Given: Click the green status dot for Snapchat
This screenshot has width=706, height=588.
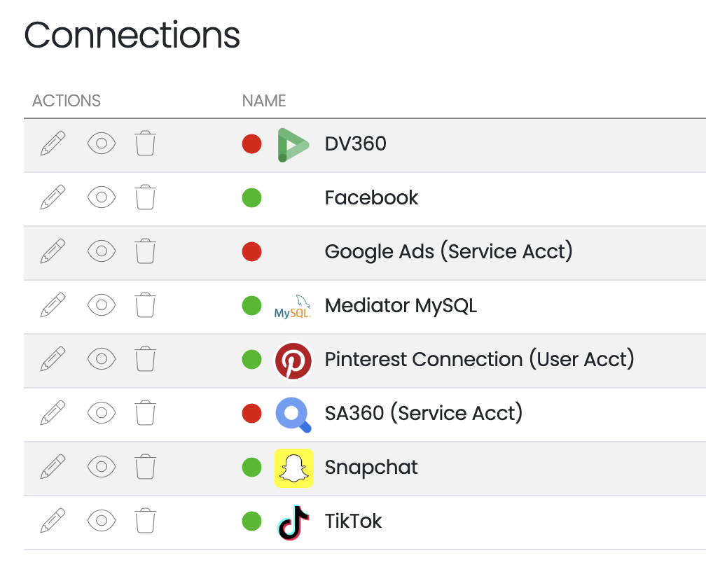Looking at the screenshot, I should click(251, 467).
